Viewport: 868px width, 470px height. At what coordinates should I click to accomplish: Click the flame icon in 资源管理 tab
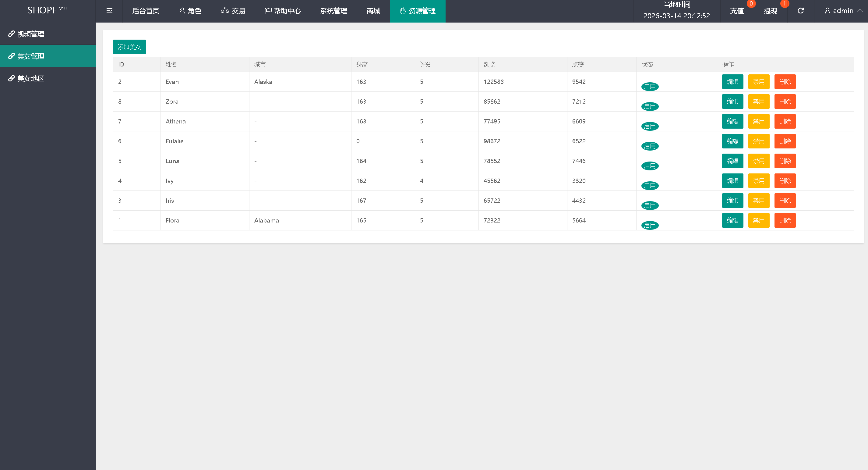[x=403, y=11]
